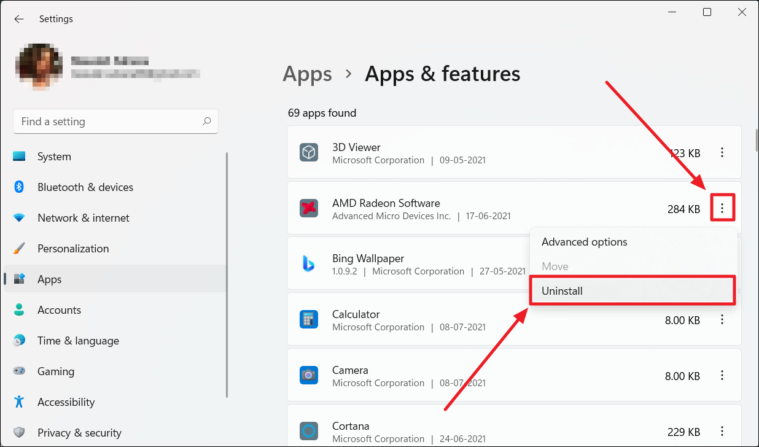Click Apps breadcrumb link
759x447 pixels.
[307, 74]
